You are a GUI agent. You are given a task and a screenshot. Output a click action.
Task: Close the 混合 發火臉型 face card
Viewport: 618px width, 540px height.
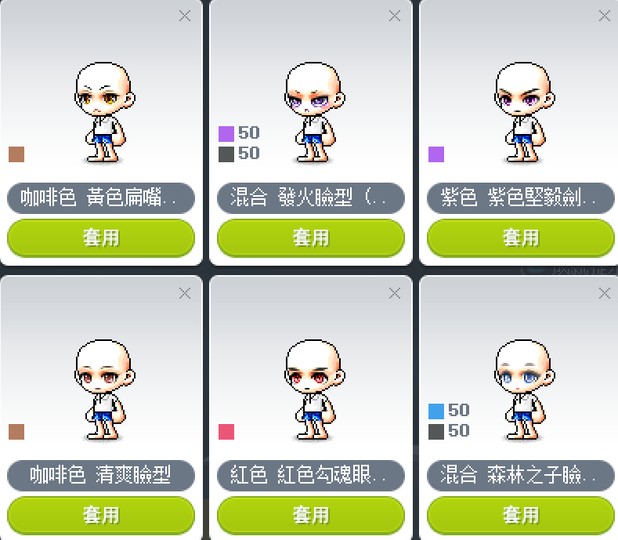[x=394, y=16]
